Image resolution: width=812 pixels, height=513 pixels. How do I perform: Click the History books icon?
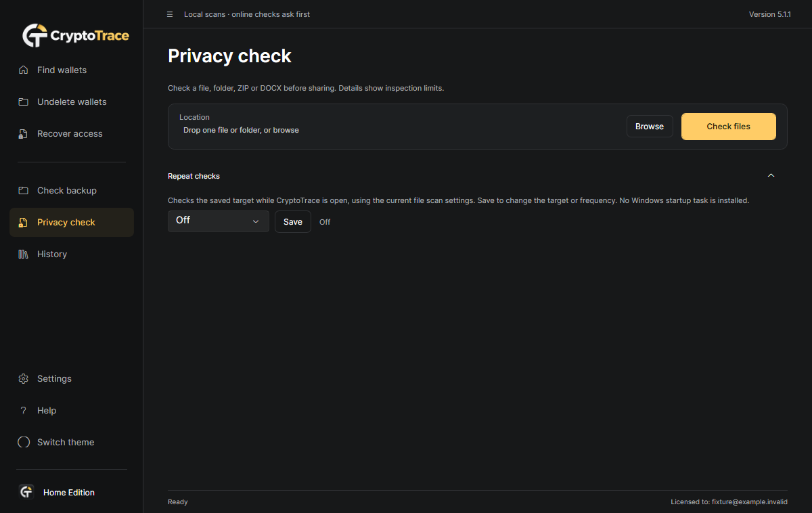24,254
